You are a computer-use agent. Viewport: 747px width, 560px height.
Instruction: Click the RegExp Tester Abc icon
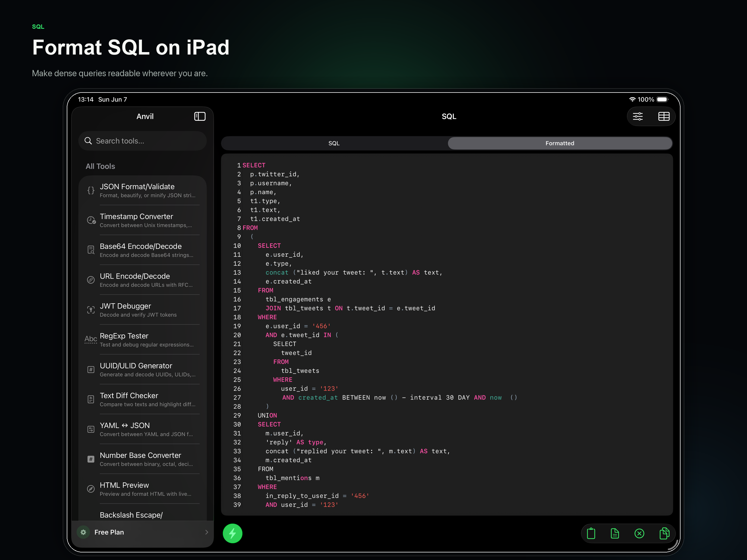pos(90,339)
